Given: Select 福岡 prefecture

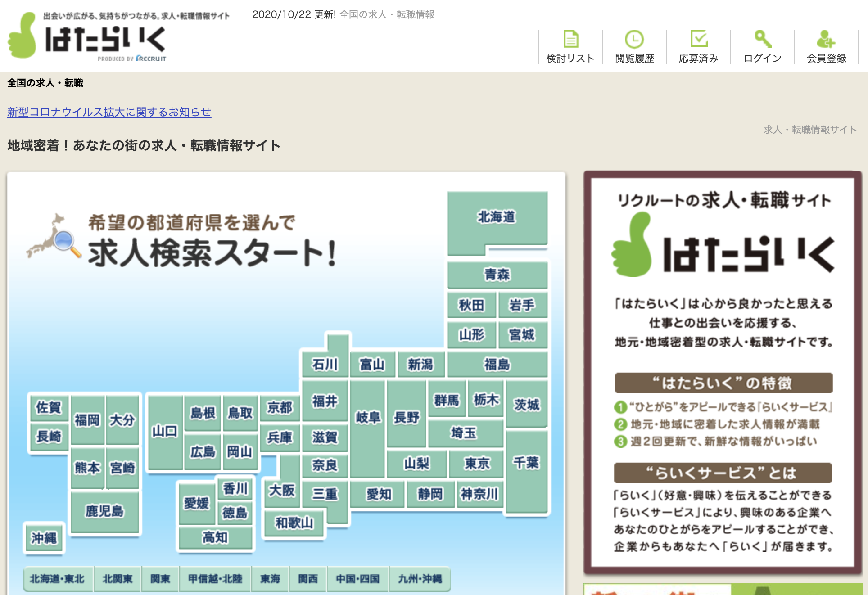Looking at the screenshot, I should click(x=87, y=420).
